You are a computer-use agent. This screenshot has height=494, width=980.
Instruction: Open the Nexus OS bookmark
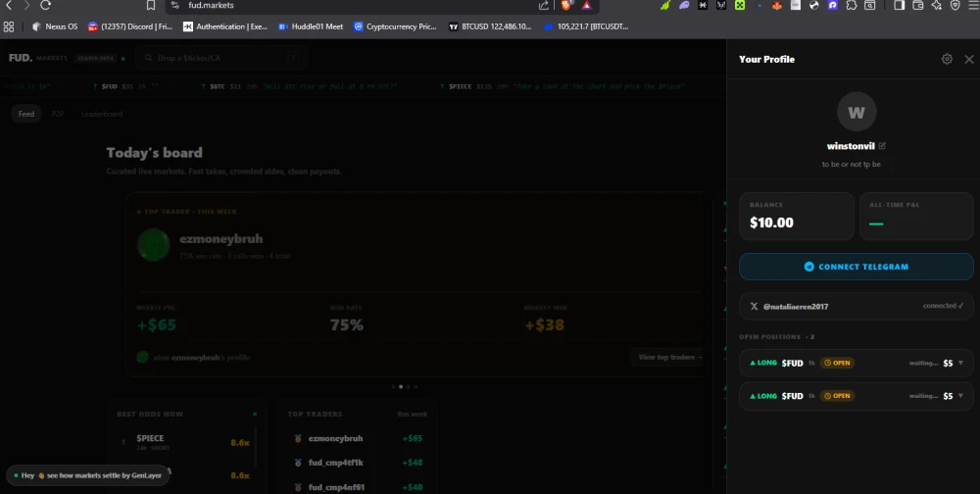pos(55,26)
